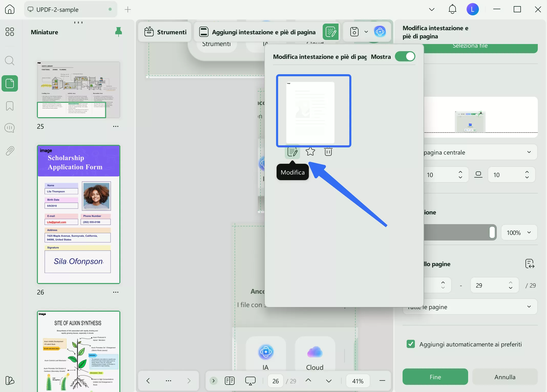This screenshot has height=392, width=547.
Task: Click the Attachments paperclip icon
Action: pos(10,151)
